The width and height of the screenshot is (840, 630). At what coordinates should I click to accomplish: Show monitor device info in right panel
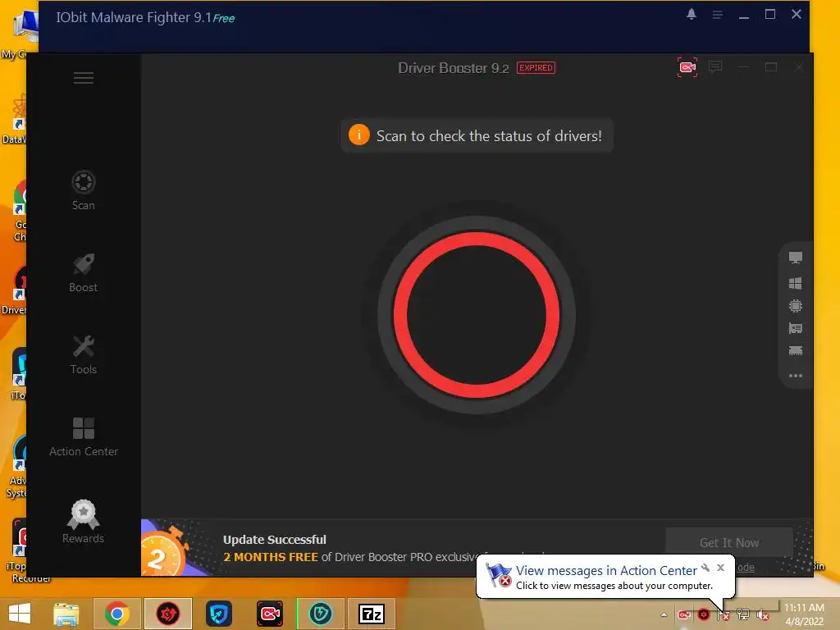[x=796, y=258]
